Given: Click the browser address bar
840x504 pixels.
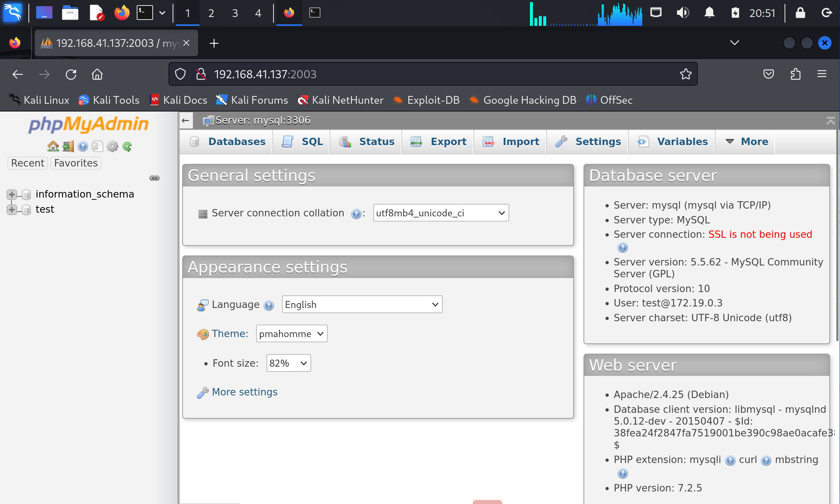Looking at the screenshot, I should 425,74.
